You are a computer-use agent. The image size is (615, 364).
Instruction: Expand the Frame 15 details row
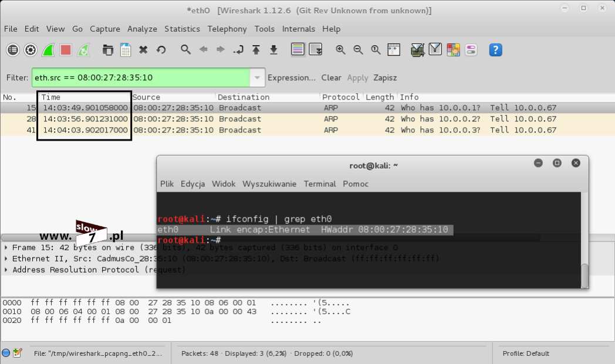(6, 247)
